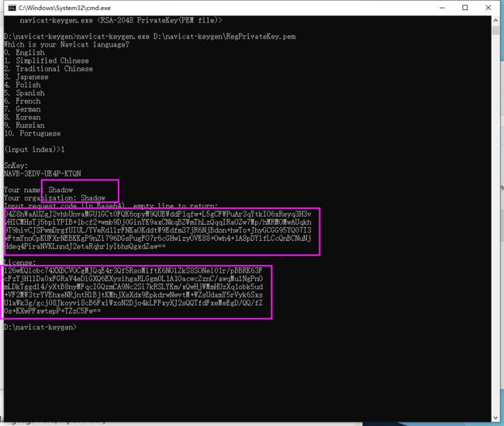Click the '4. Polish' line
This screenshot has width=504, height=426.
(22, 85)
